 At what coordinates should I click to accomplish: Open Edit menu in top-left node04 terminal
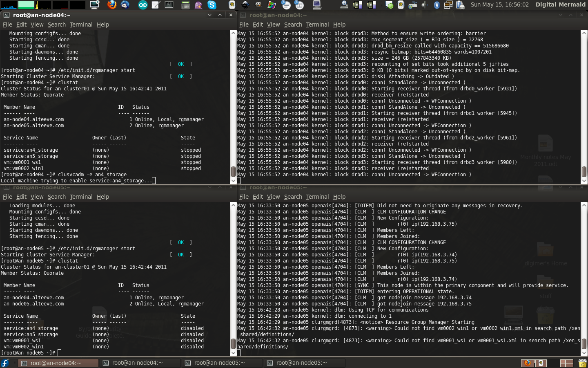coord(21,25)
